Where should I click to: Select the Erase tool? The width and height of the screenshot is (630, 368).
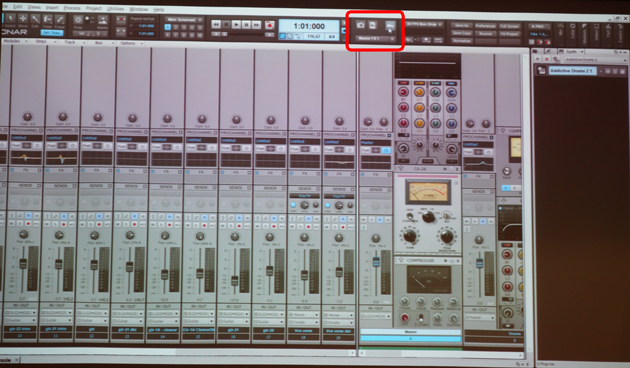(59, 19)
